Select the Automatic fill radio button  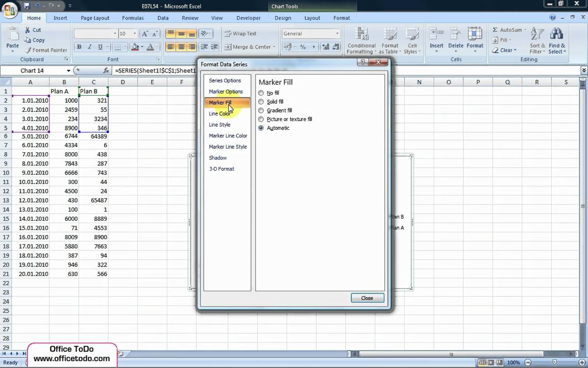[261, 128]
